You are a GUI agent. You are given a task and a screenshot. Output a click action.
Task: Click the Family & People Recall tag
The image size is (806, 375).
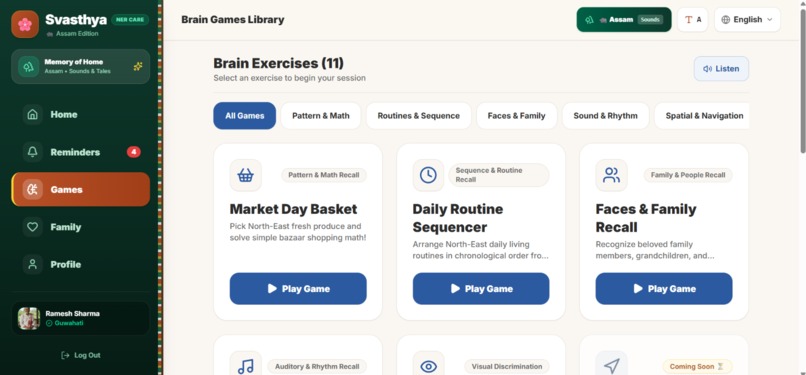[688, 175]
